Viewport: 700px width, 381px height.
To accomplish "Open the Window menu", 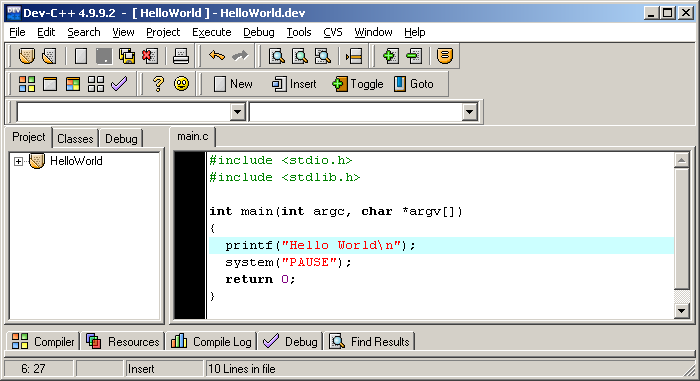I will tap(373, 32).
